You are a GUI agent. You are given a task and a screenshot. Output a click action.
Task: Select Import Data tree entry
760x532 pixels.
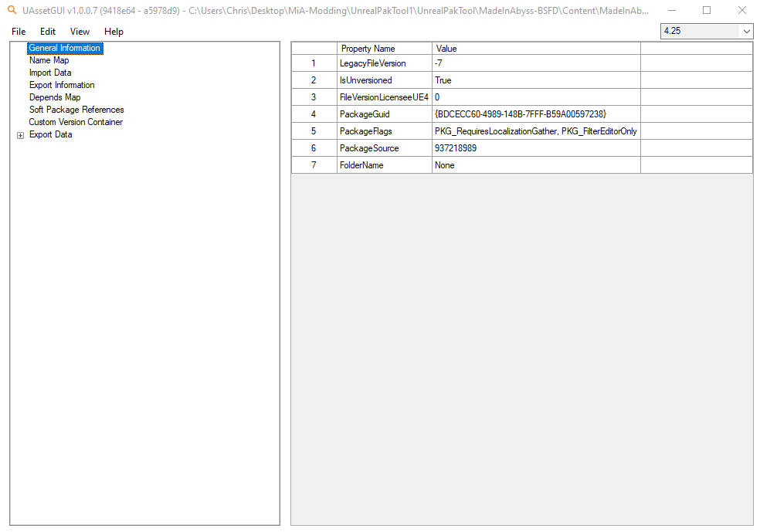(x=50, y=73)
